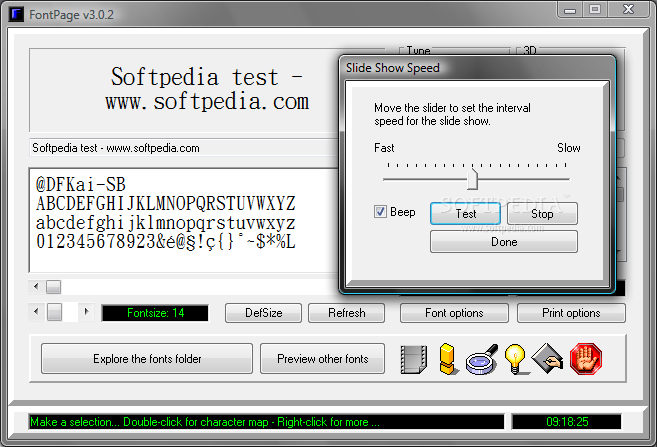
Task: Click Done to close Slide Show Speed
Action: pos(504,242)
